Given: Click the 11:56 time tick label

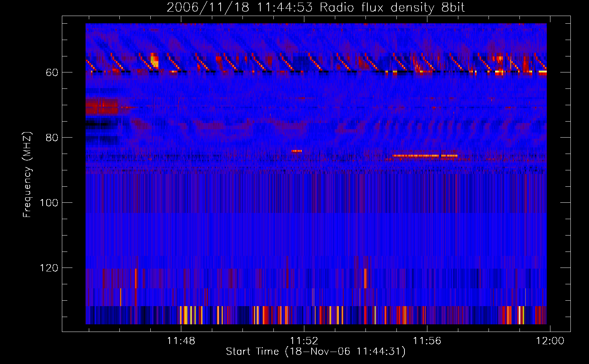Looking at the screenshot, I should [427, 341].
